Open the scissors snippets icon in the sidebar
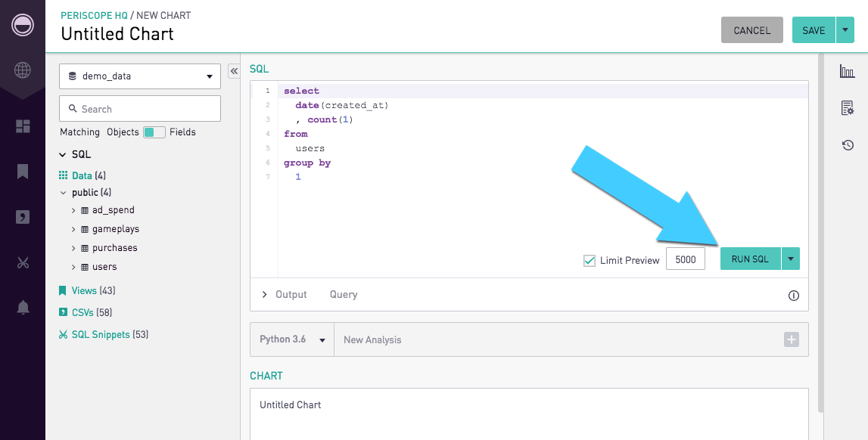Viewport: 868px width, 440px height. click(23, 262)
